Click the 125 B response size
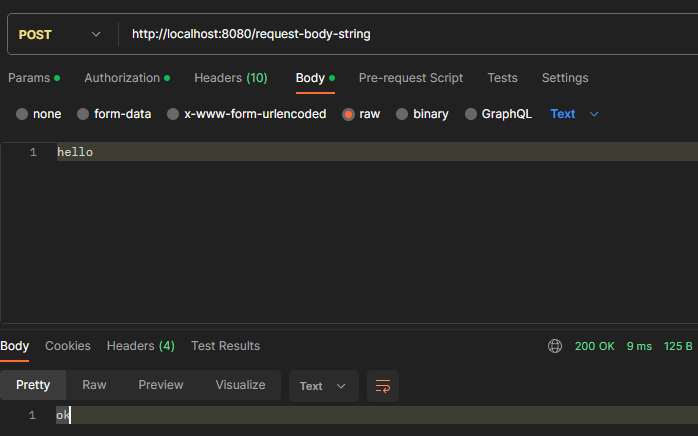Viewport: 698px width, 436px height. click(x=678, y=346)
